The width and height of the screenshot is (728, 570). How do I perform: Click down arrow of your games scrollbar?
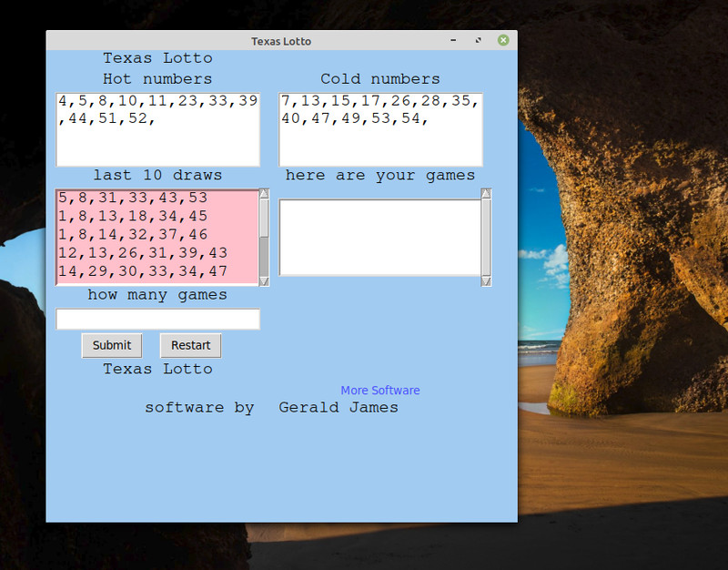coord(486,281)
